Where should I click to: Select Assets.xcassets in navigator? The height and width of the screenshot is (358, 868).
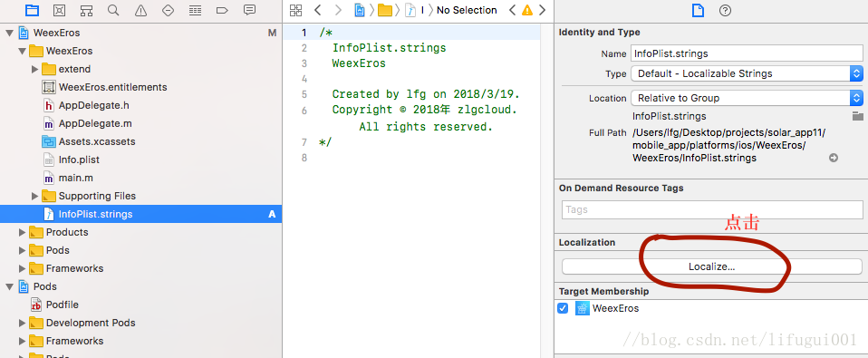point(140,141)
